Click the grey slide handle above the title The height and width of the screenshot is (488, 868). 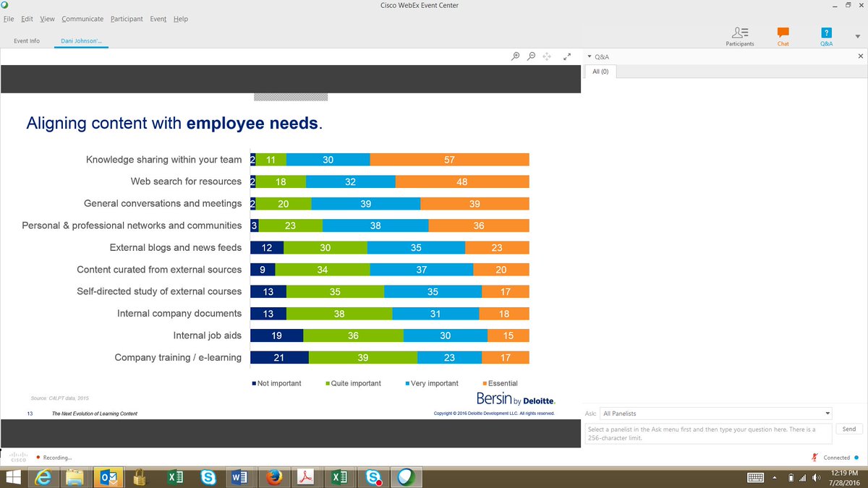click(291, 97)
